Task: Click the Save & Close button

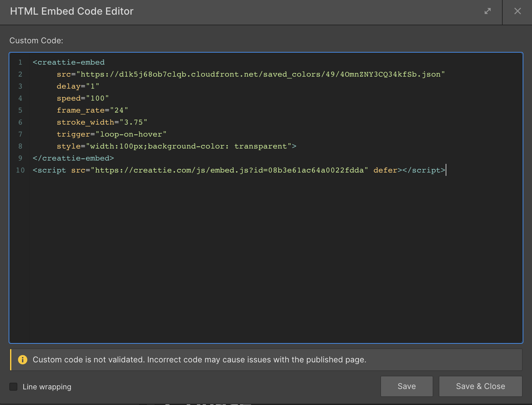Action: (480, 386)
